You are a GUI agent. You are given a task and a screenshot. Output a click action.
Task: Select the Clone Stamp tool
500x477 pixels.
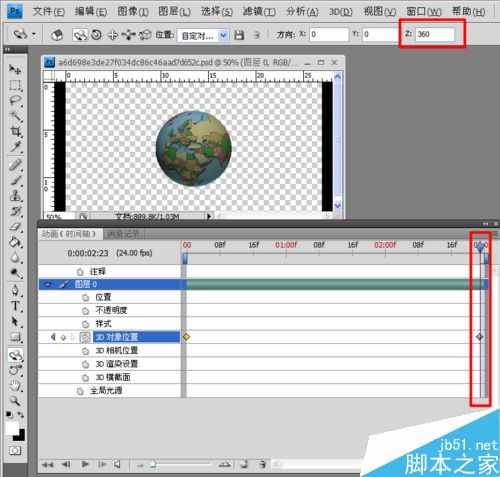tap(15, 196)
